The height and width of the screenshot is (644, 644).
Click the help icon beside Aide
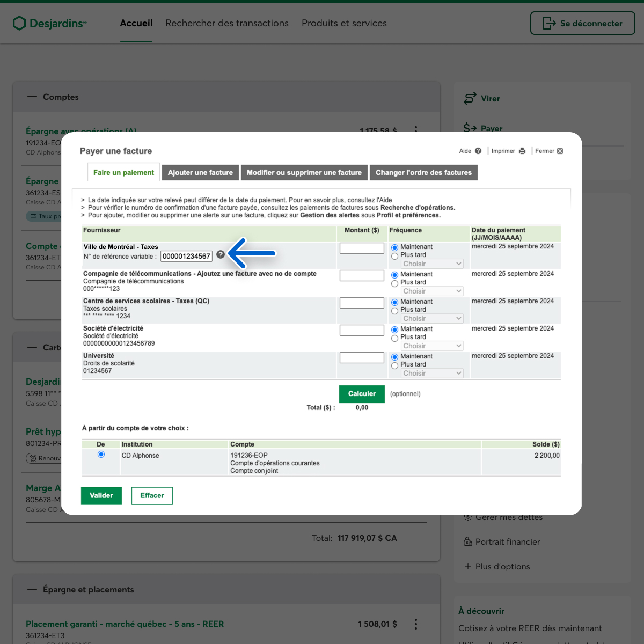point(478,151)
